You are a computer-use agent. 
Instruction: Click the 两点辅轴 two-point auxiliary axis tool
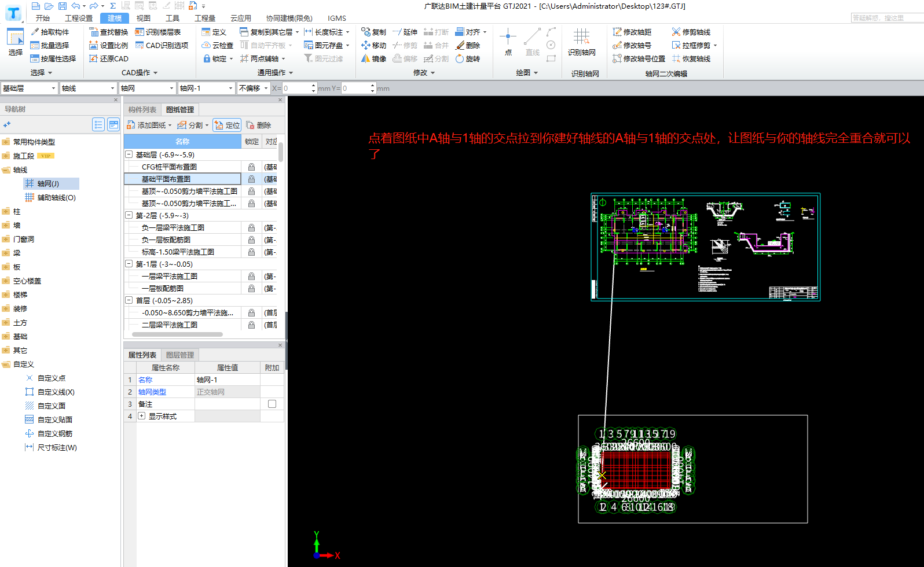259,58
